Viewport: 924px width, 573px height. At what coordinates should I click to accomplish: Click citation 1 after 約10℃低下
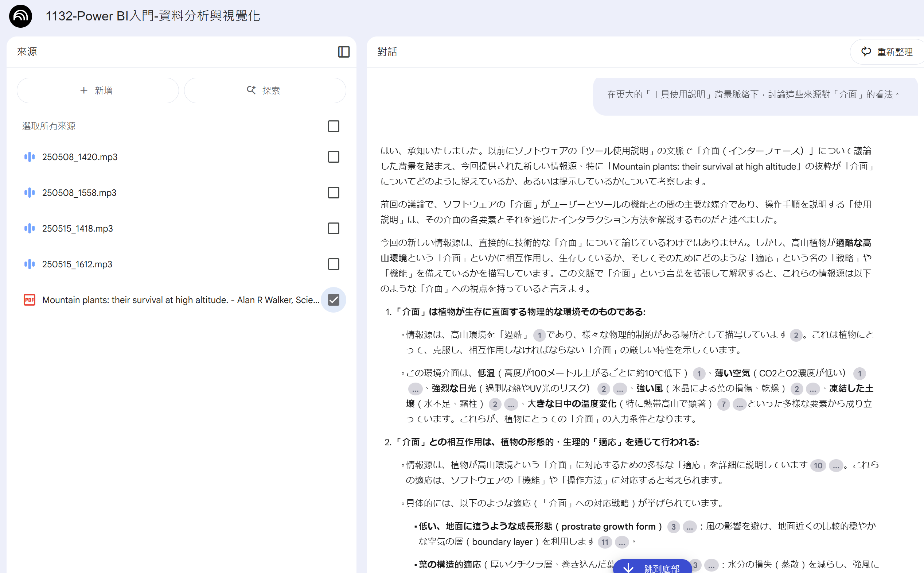699,373
